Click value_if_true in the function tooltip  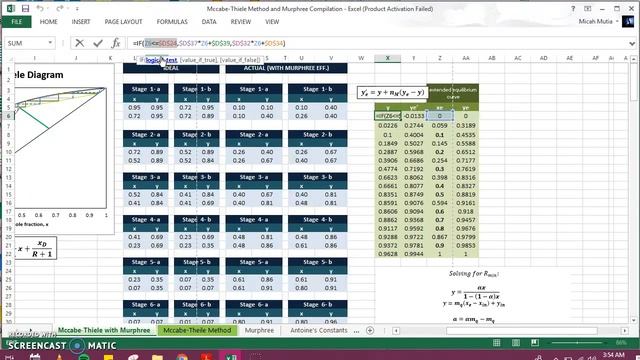click(198, 60)
